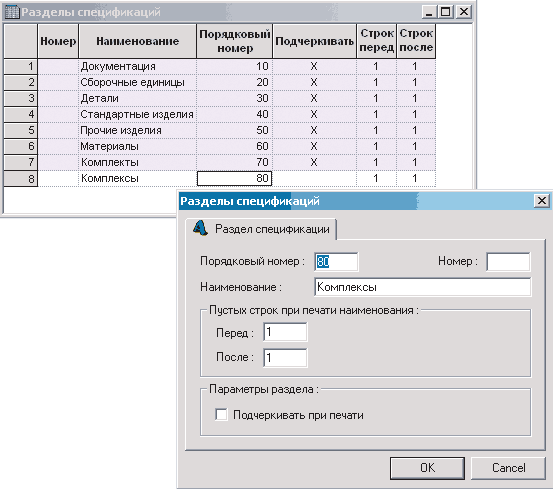Click the Комплексы cell in table
Viewport: 553px width, 489px height.
pos(137,178)
